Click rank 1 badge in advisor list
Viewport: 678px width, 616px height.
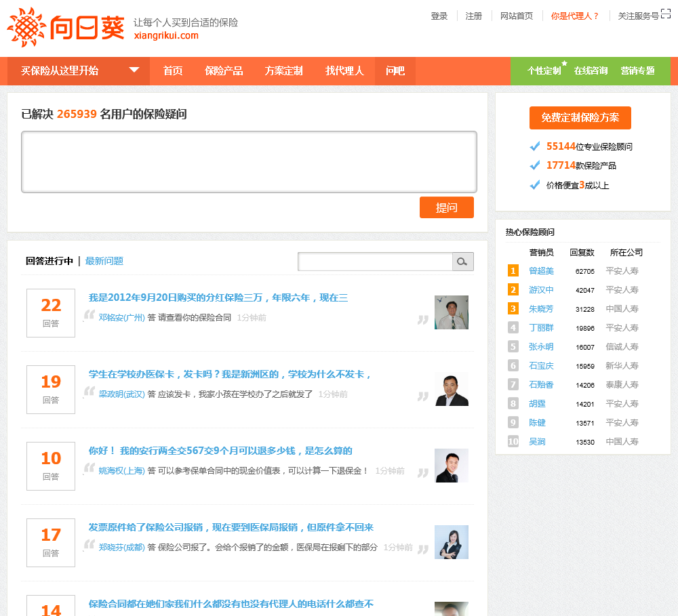[513, 271]
